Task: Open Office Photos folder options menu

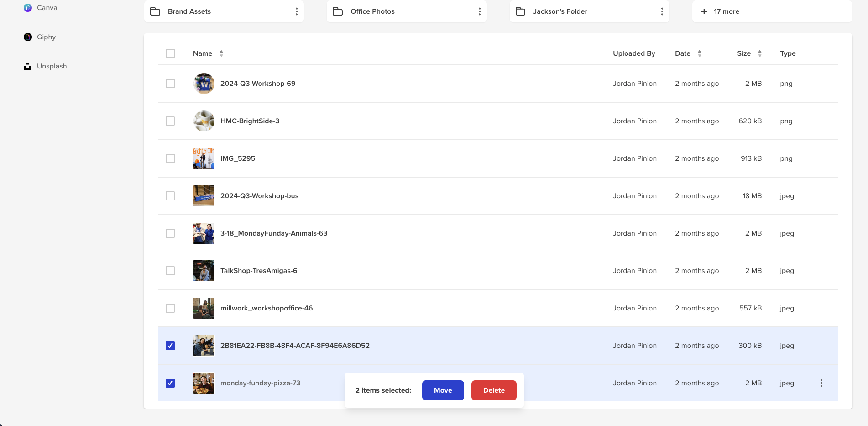Action: (x=479, y=11)
